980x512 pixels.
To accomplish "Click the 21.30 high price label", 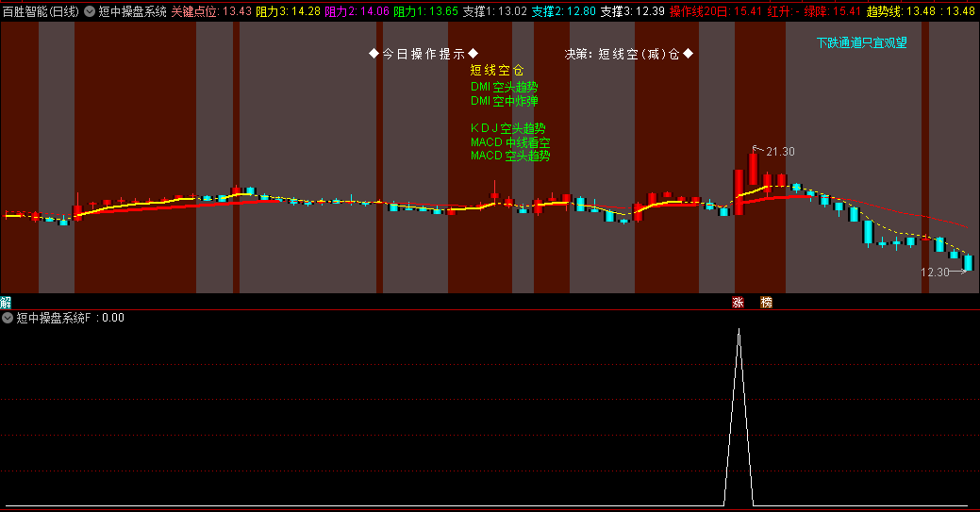I will [780, 151].
